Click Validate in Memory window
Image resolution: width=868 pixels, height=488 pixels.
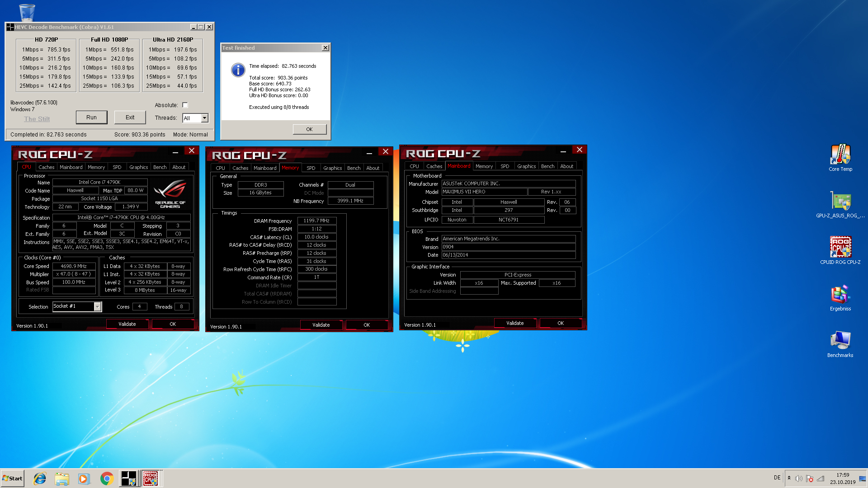(x=321, y=325)
